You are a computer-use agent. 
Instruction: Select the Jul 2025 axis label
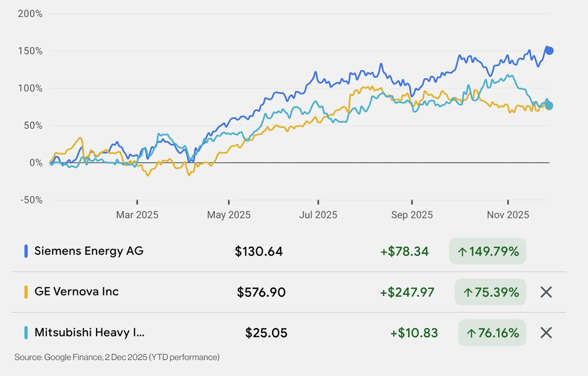point(318,215)
